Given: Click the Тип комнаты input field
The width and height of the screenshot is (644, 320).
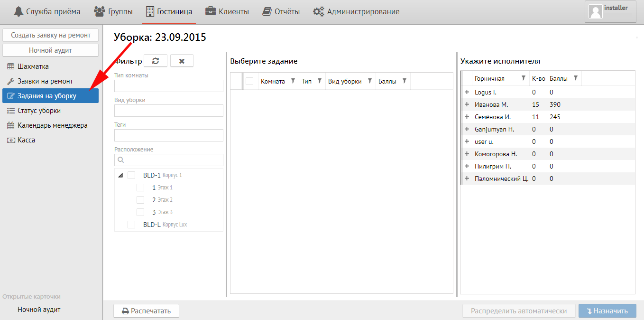Looking at the screenshot, I should coord(169,86).
